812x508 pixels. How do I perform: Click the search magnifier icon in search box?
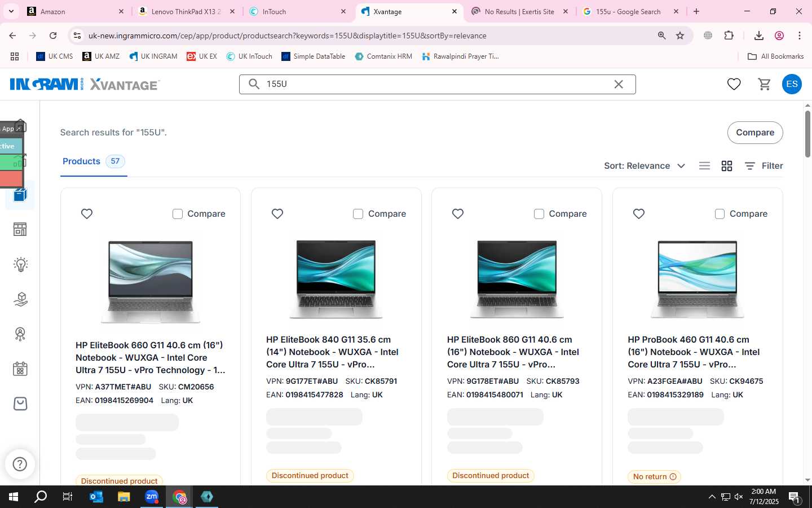[x=254, y=84]
